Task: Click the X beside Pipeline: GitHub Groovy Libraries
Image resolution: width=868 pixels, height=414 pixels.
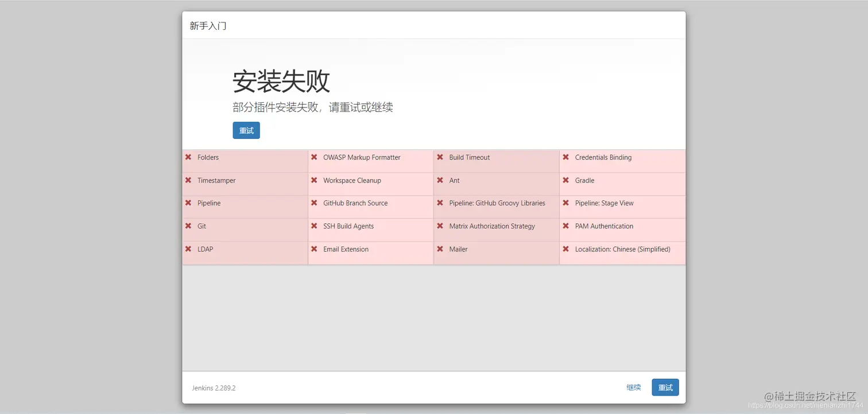Action: pos(440,203)
